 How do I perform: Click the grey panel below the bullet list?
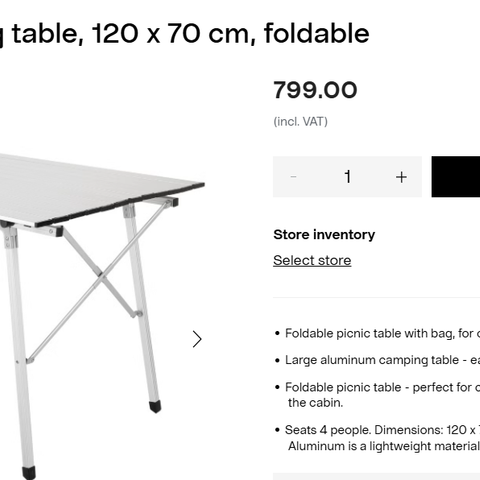376,476
